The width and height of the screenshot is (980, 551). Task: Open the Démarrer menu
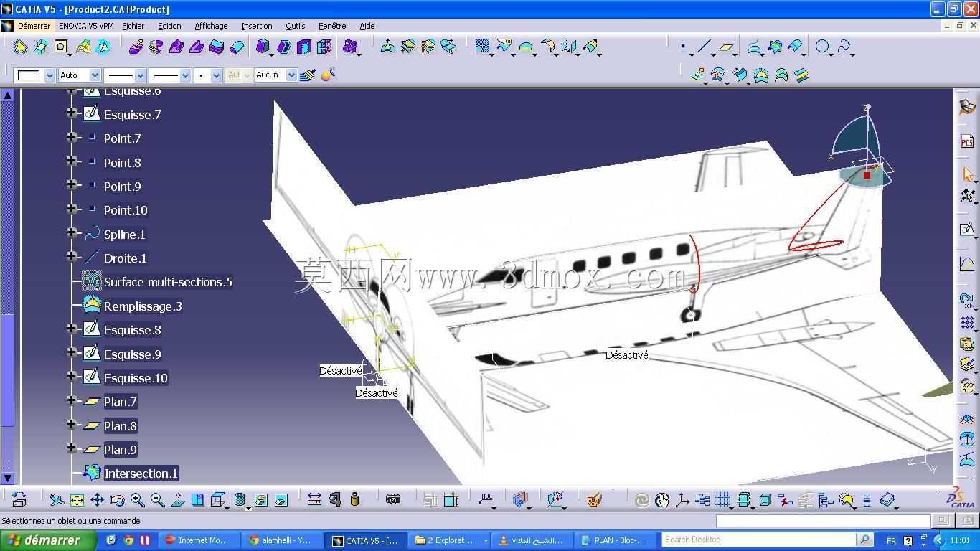[34, 26]
